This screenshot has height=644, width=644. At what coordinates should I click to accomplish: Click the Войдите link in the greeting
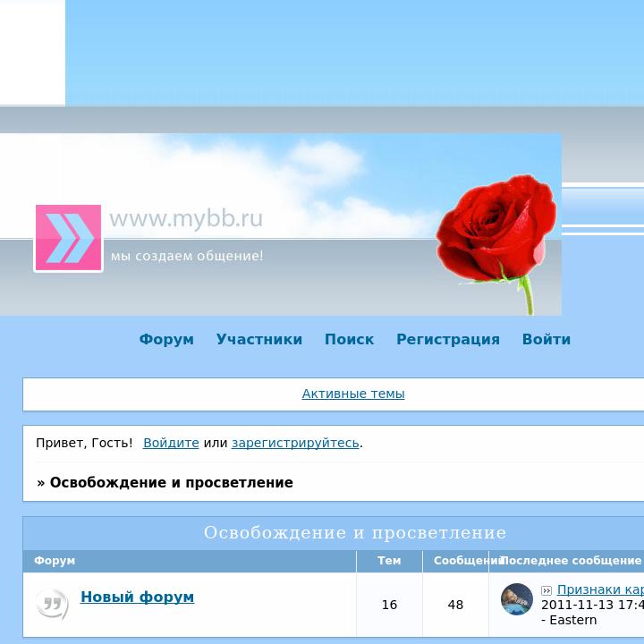171,443
